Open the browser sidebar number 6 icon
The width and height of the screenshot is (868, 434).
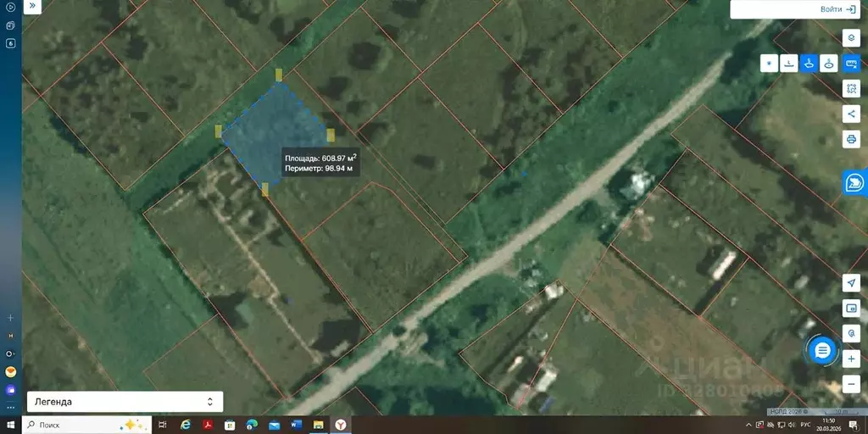tap(10, 44)
